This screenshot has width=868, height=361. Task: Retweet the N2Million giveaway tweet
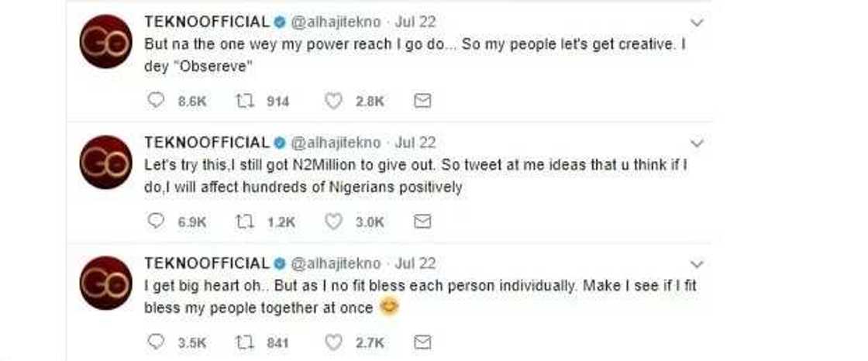tap(245, 222)
